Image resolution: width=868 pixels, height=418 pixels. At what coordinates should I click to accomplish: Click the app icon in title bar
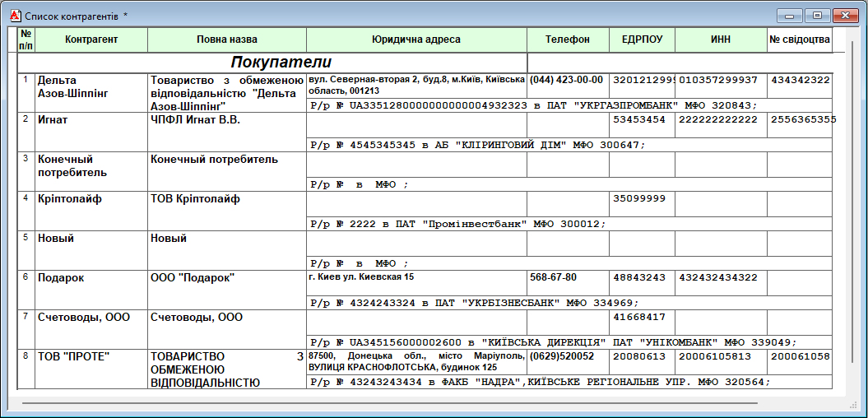pyautogui.click(x=16, y=16)
